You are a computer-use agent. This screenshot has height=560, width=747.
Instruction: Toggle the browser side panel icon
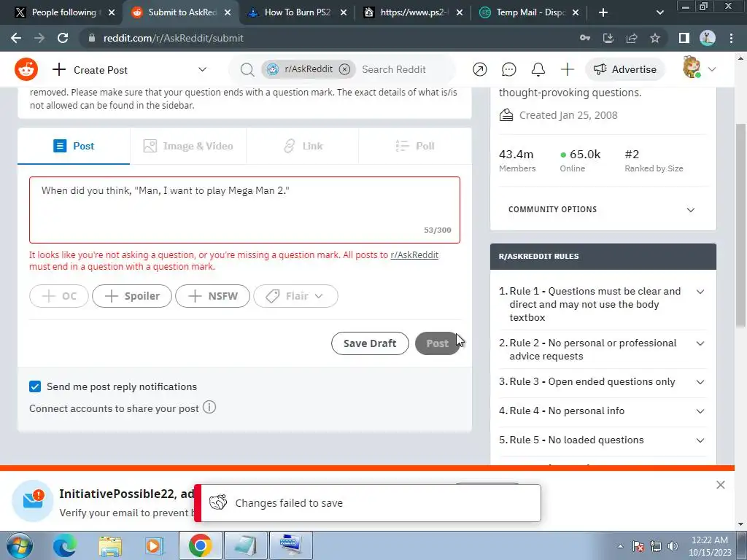(684, 38)
